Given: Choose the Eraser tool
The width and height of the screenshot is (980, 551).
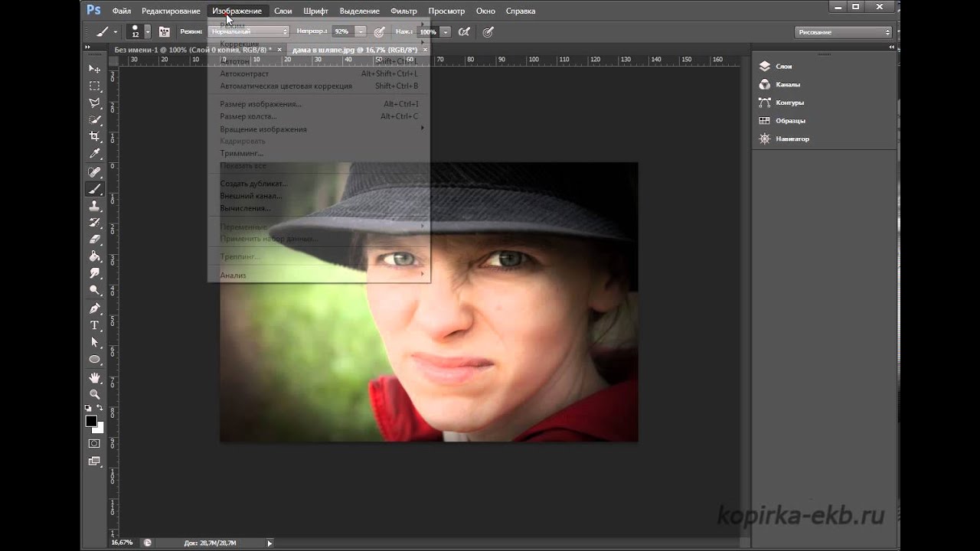Looking at the screenshot, I should click(x=95, y=240).
